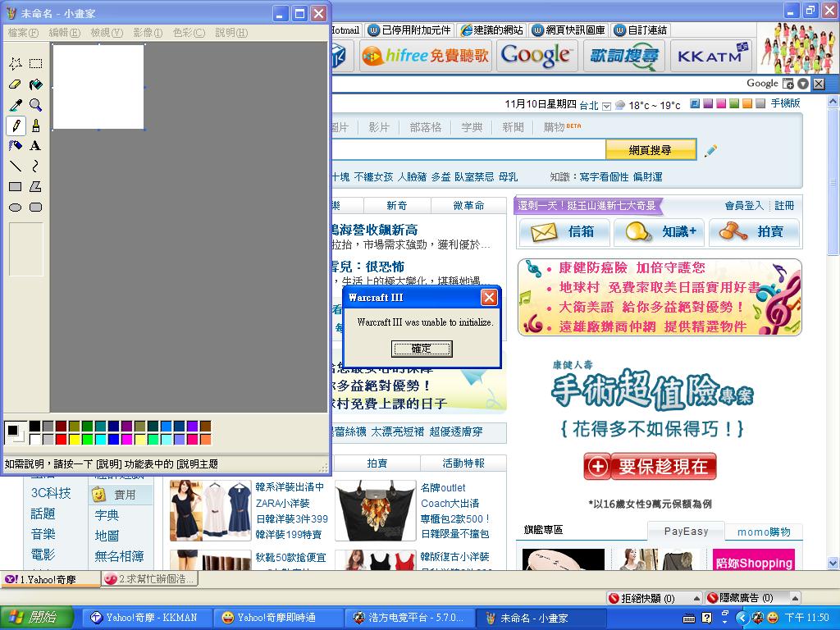Pick the Fill With Color bucket tool
The image size is (840, 630).
pos(36,84)
